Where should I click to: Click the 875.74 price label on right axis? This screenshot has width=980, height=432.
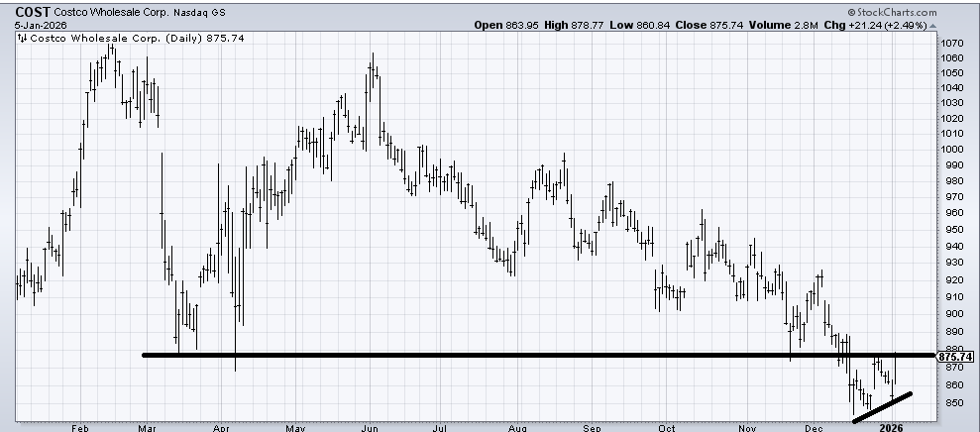point(955,357)
